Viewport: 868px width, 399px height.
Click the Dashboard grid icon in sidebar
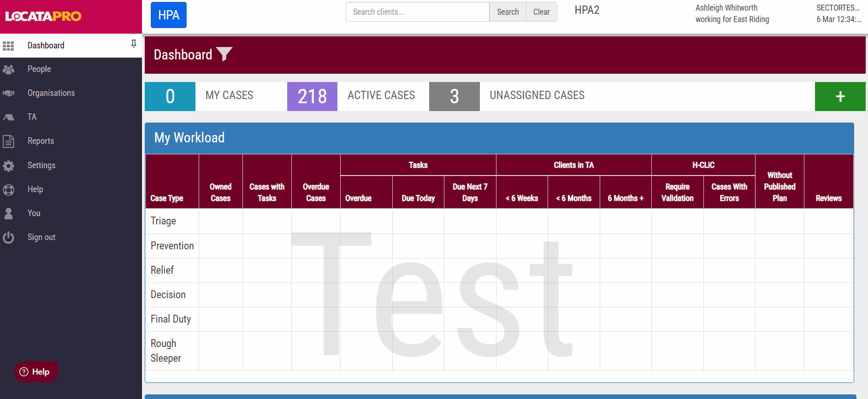pos(8,46)
